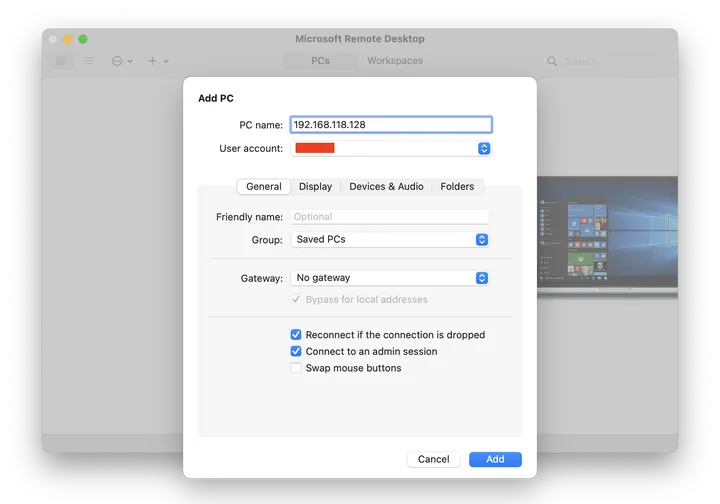Expand the chevron beside the plus icon
Image resolution: width=720 pixels, height=504 pixels.
pyautogui.click(x=166, y=61)
